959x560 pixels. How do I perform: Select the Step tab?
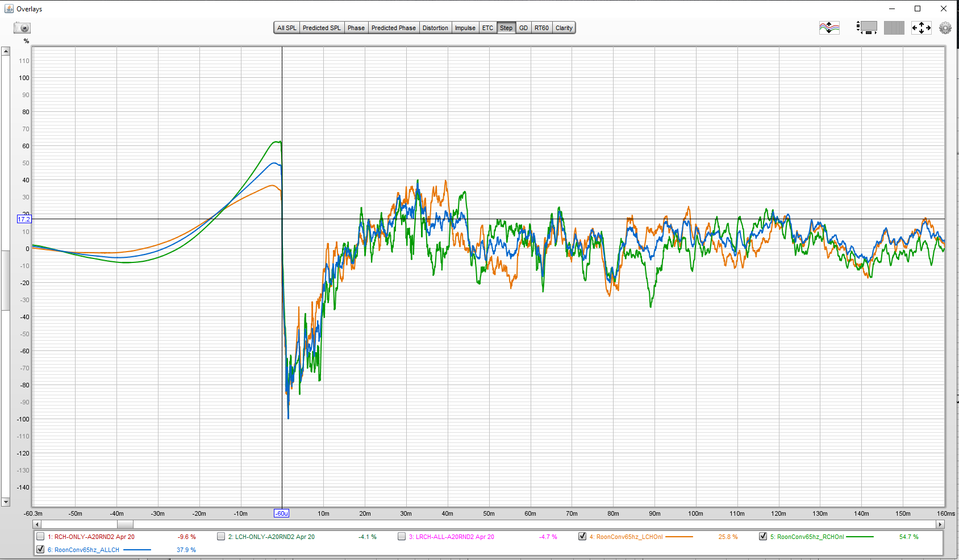tap(506, 28)
